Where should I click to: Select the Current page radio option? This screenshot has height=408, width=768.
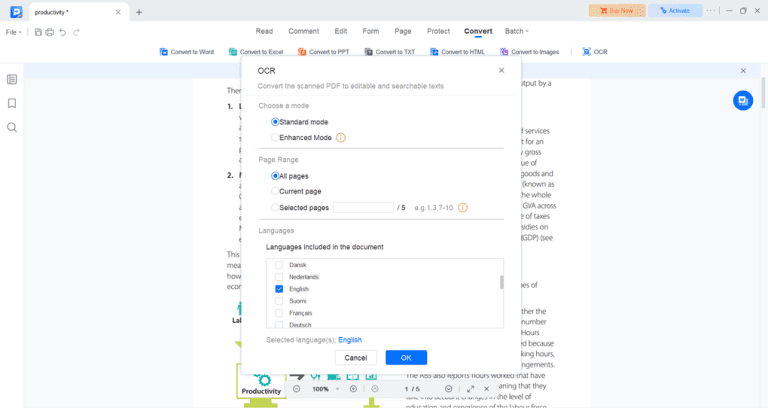(275, 192)
